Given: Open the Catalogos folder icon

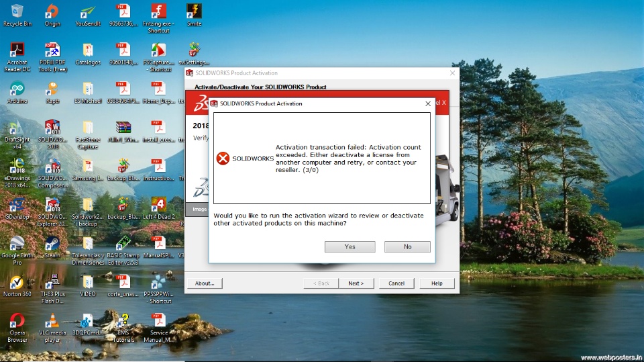Looking at the screenshot, I should [88, 54].
